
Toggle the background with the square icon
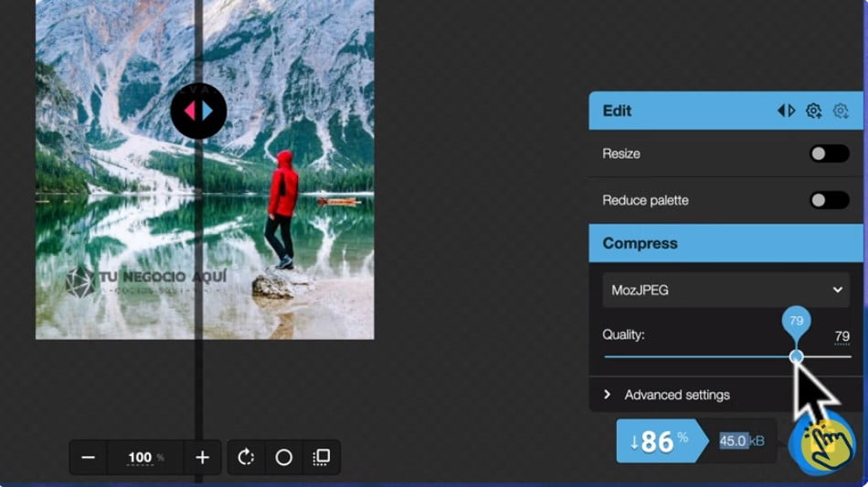point(322,458)
